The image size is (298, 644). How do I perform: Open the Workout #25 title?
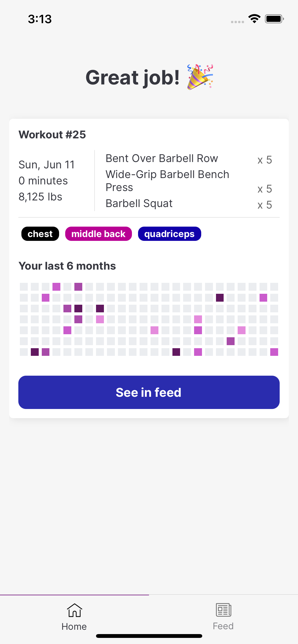tap(52, 135)
